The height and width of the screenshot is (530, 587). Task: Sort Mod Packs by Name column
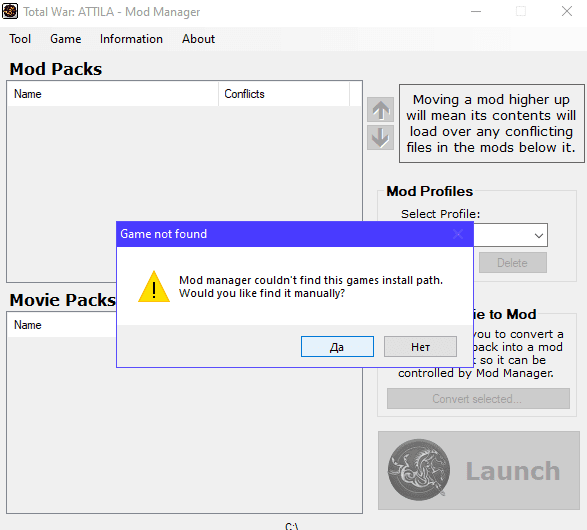[x=113, y=94]
